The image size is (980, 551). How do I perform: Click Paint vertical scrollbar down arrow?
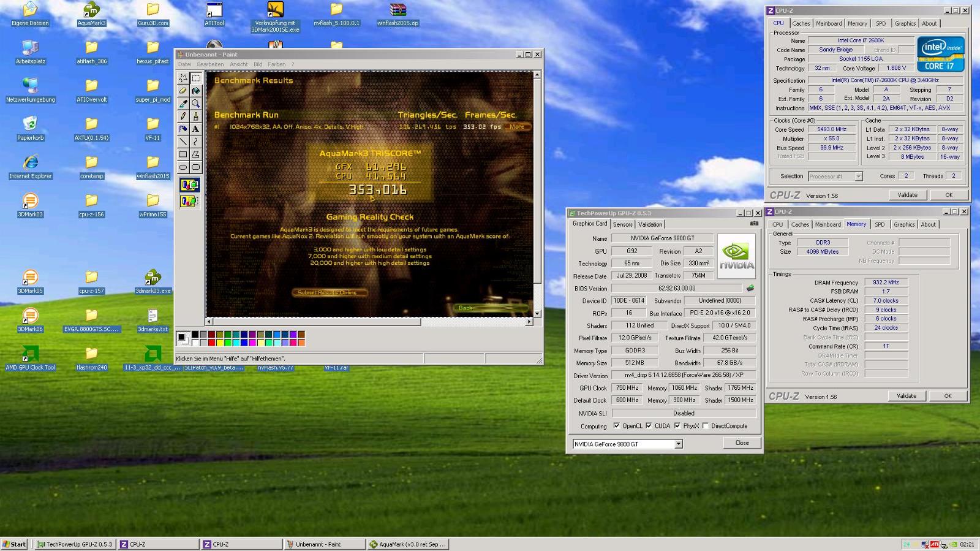tap(537, 313)
